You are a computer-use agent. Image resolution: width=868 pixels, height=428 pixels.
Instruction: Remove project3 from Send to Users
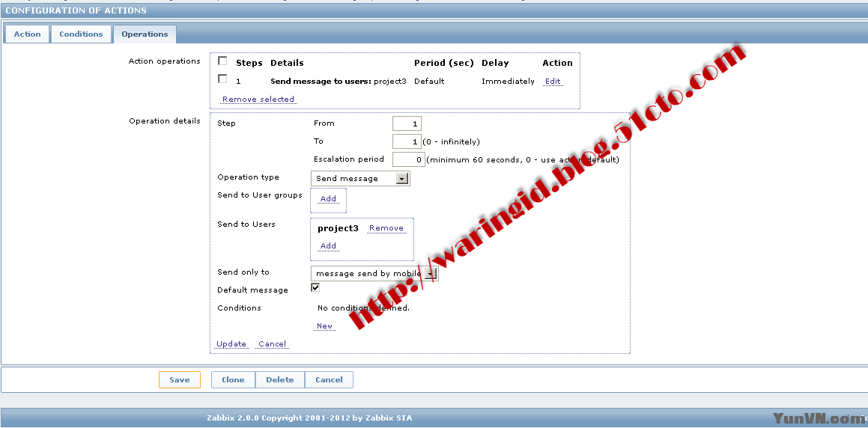click(x=386, y=228)
